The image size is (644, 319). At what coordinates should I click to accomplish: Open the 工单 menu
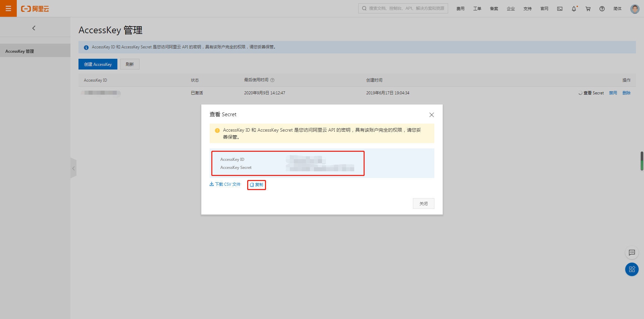coord(477,9)
